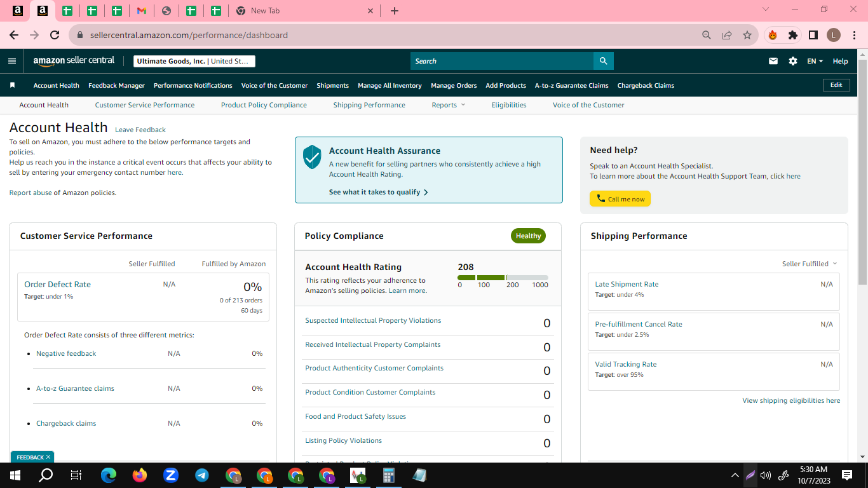Open a new browser tab

[395, 11]
